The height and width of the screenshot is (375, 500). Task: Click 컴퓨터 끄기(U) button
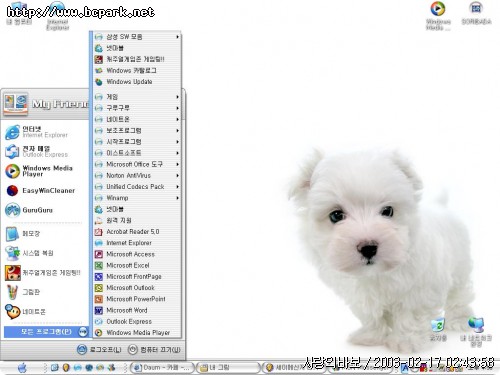click(155, 350)
